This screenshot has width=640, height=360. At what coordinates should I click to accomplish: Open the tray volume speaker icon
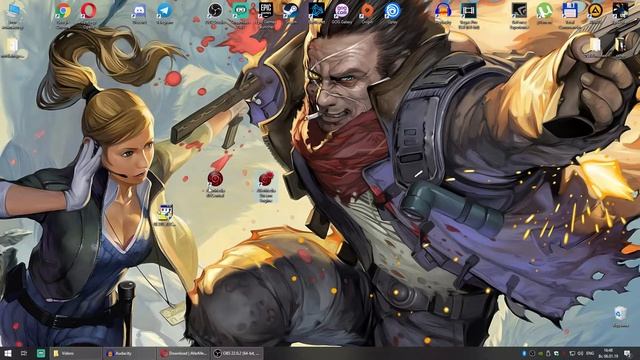point(580,353)
